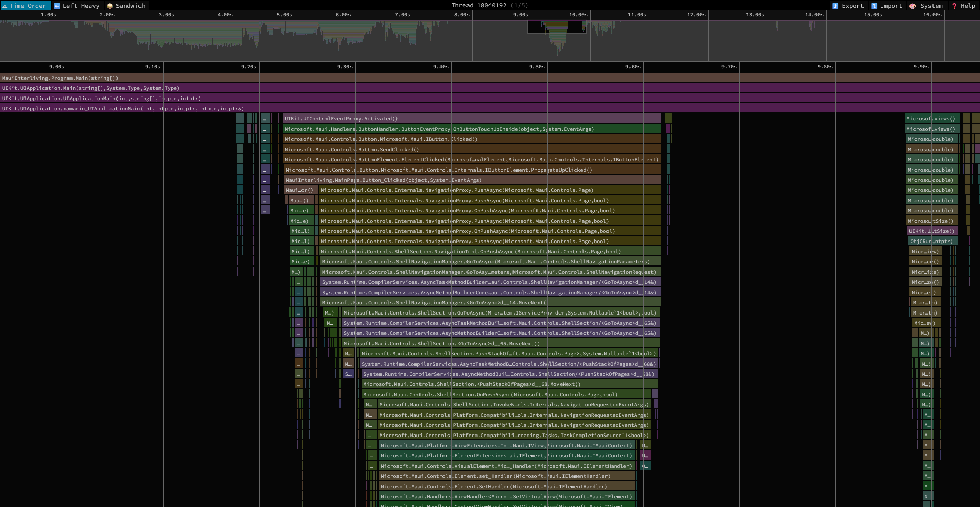Select ShellNavigationManager.GoToAsync frame ending in ShellNavigationParameters
Image resolution: width=980 pixels, height=507 pixels.
(491, 261)
